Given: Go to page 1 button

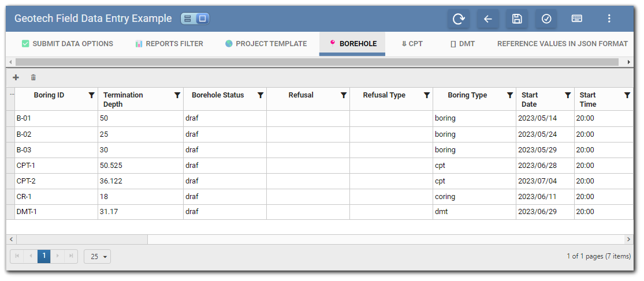Looking at the screenshot, I should click(44, 256).
